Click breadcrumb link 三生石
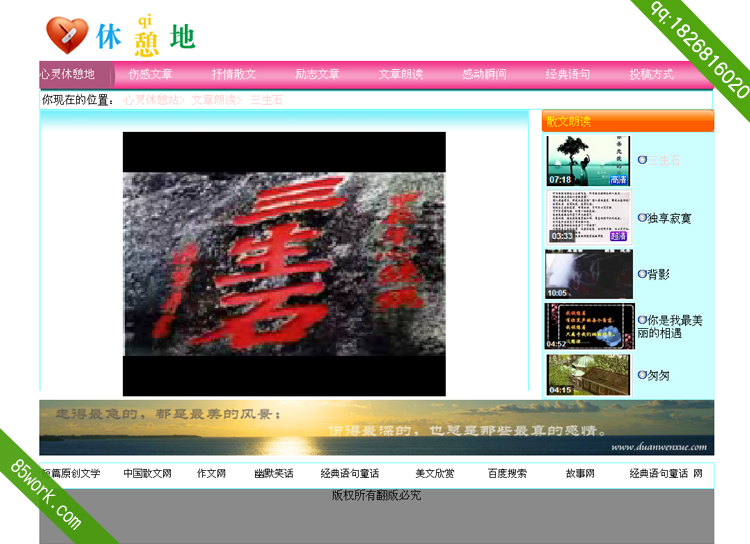 pyautogui.click(x=266, y=100)
